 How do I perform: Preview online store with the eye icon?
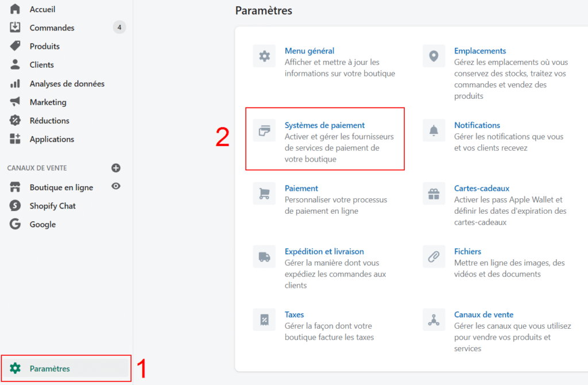click(116, 187)
